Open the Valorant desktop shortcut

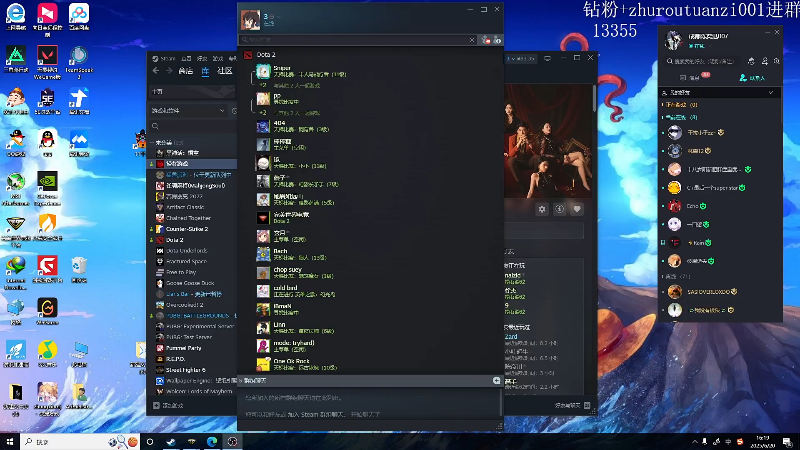coord(47,63)
